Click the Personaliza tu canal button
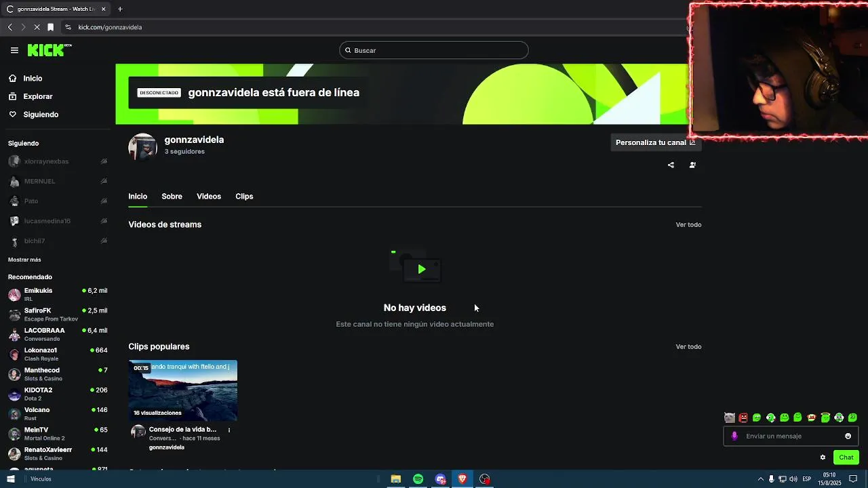The image size is (868, 488). coord(655,142)
